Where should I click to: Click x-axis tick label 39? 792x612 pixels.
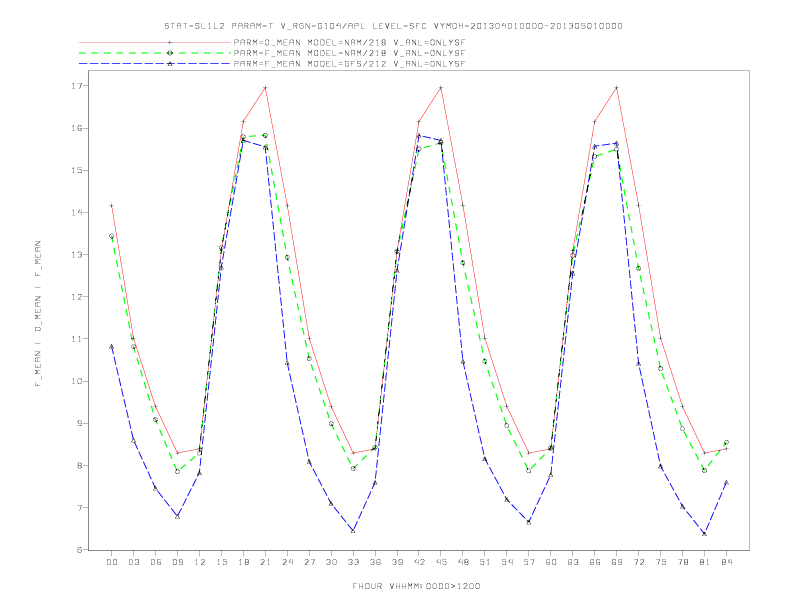click(x=397, y=562)
